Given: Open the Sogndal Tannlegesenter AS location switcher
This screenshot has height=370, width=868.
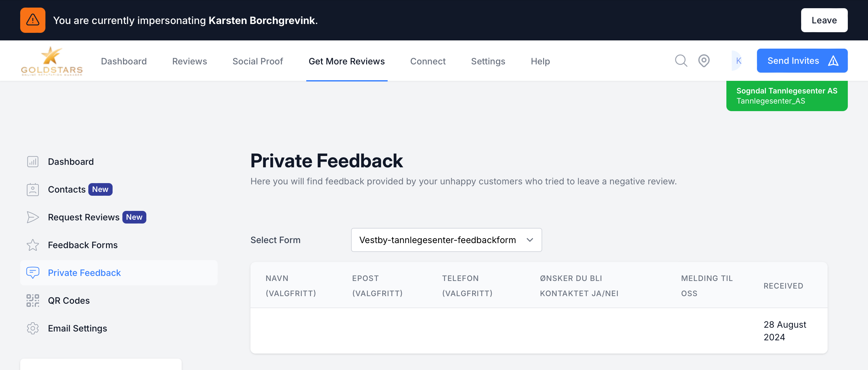Looking at the screenshot, I should click(786, 96).
